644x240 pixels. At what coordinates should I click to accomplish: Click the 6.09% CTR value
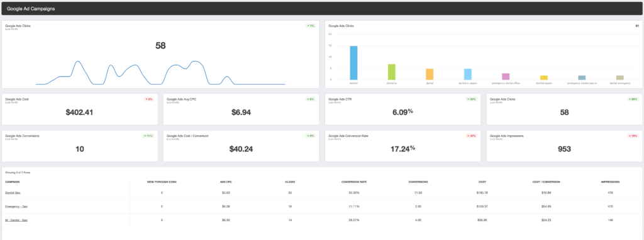coord(402,112)
